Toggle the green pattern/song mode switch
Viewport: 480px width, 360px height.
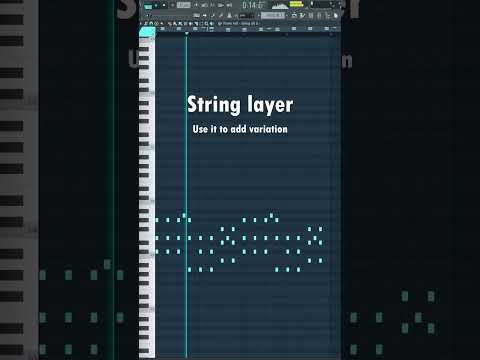pos(148,6)
